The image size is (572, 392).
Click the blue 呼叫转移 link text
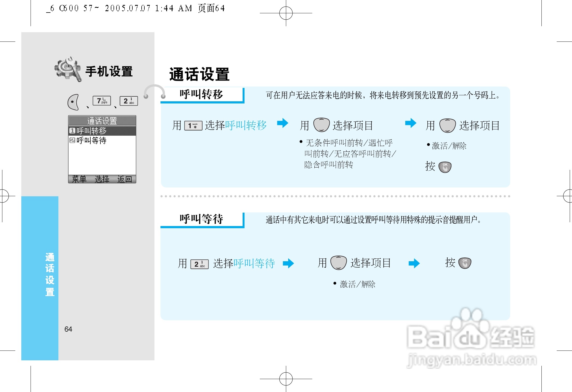pyautogui.click(x=246, y=125)
